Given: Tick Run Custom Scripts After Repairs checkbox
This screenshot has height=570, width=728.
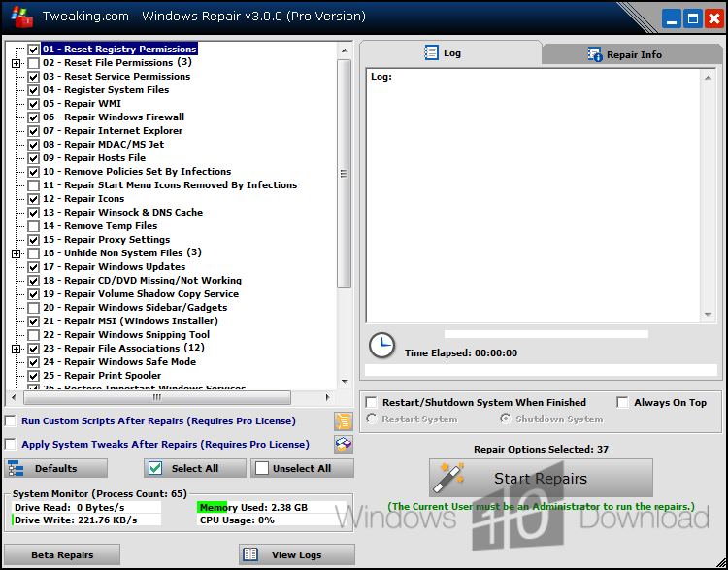Looking at the screenshot, I should (x=11, y=420).
